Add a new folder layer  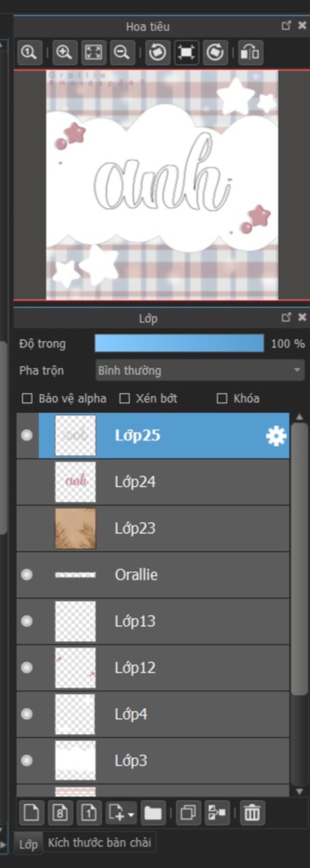153,813
